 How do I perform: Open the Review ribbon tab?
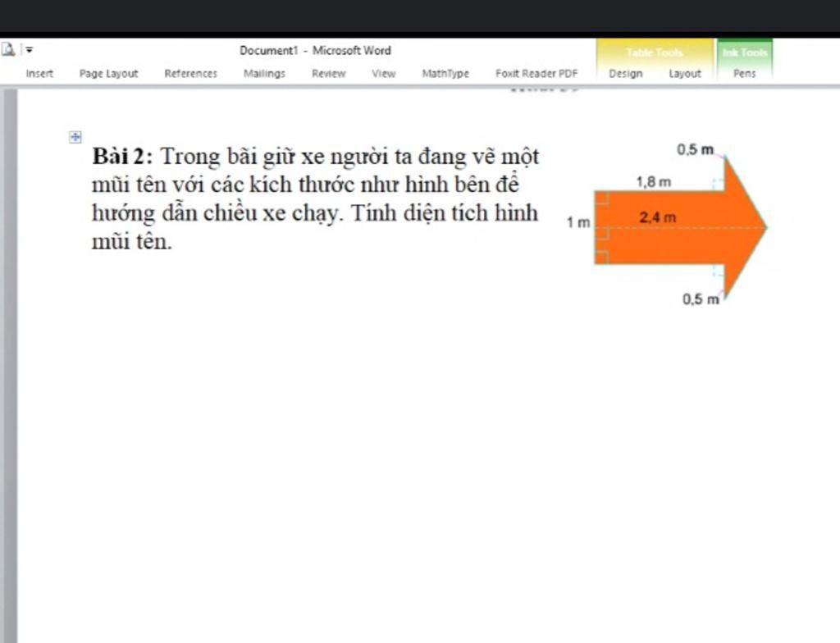click(328, 74)
